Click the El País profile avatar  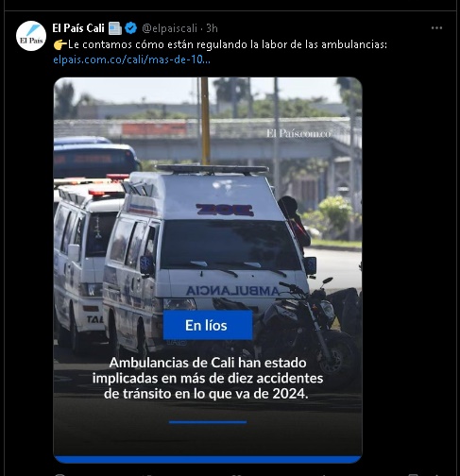click(x=31, y=36)
